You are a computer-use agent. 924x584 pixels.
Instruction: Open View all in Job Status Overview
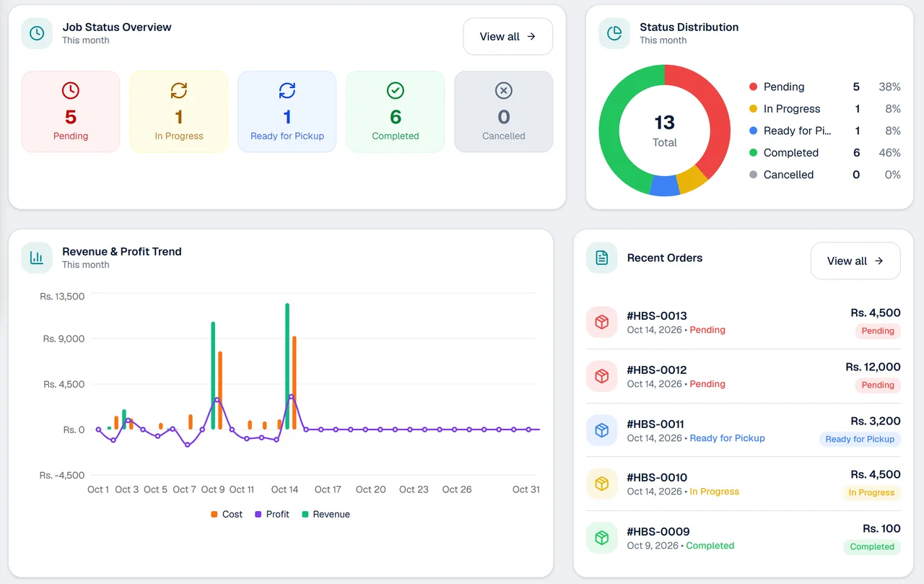click(x=507, y=36)
